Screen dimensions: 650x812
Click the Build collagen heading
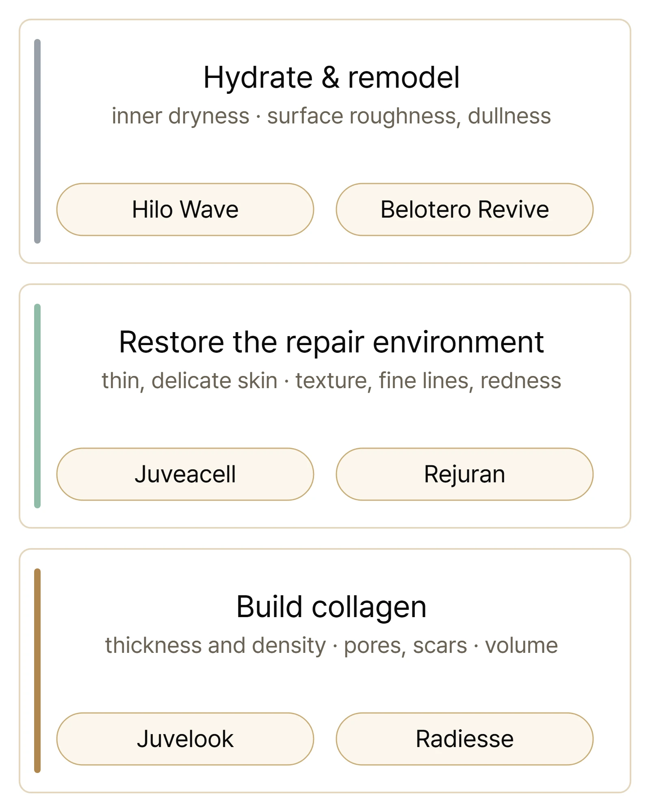[331, 607]
